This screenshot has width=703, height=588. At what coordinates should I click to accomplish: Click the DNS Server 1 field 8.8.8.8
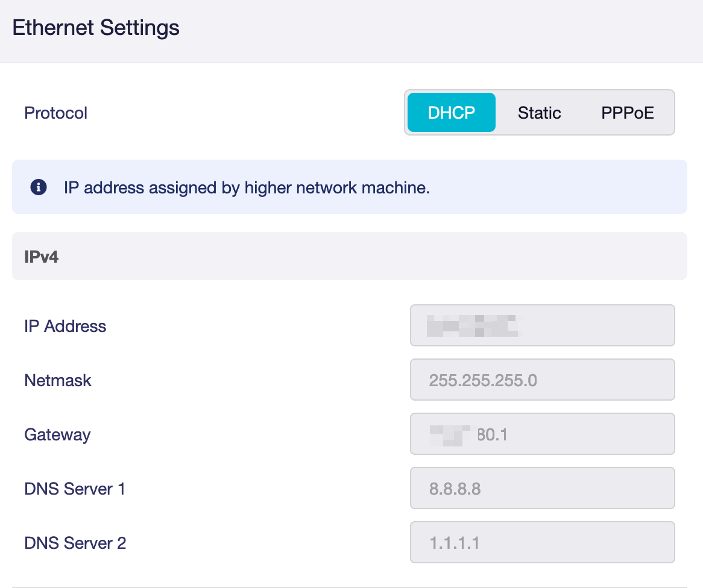(x=543, y=488)
